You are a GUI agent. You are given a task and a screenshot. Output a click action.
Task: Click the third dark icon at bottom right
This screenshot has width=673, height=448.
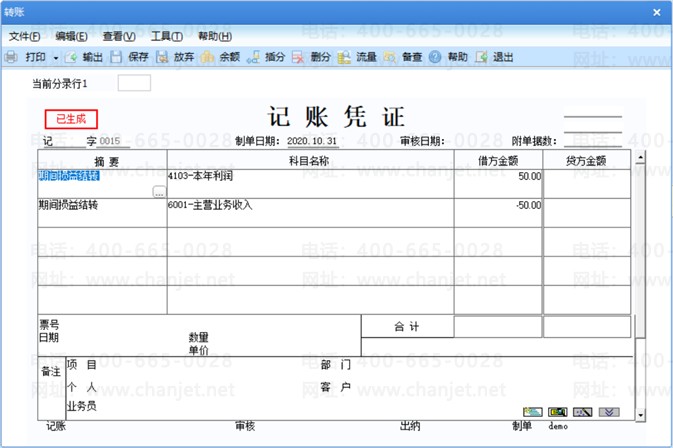[583, 412]
